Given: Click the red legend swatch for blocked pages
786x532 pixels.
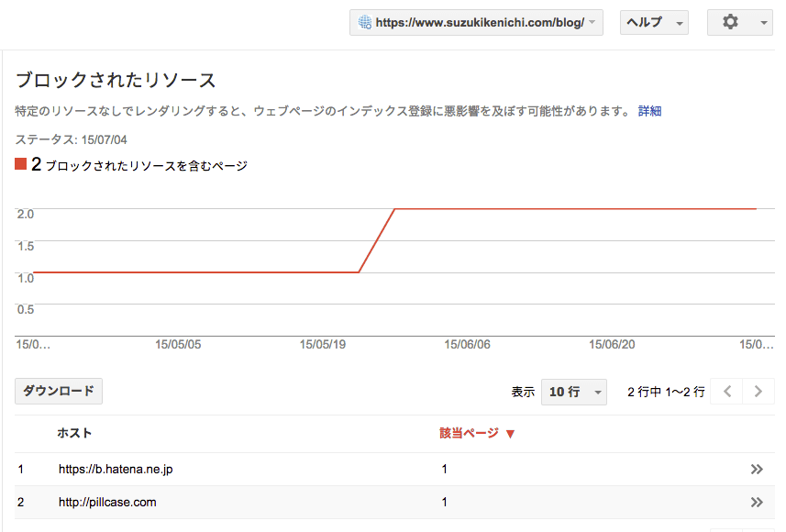Looking at the screenshot, I should pos(20,165).
